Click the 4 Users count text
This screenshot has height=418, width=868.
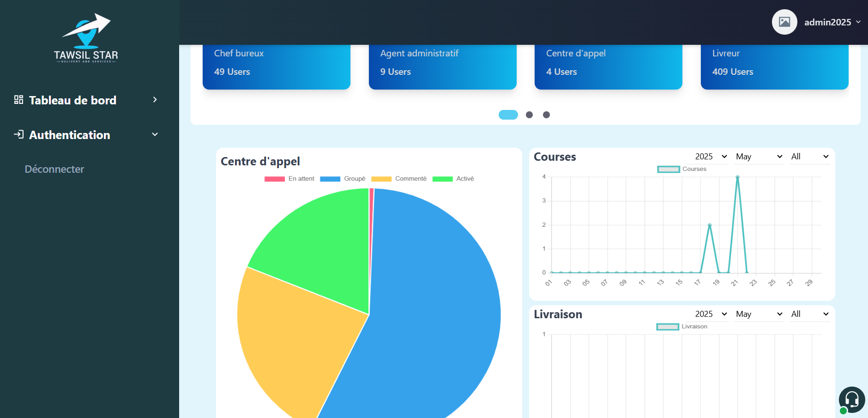[x=562, y=72]
